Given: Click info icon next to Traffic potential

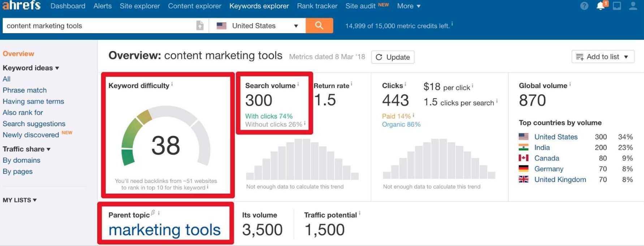Looking at the screenshot, I should [359, 214].
